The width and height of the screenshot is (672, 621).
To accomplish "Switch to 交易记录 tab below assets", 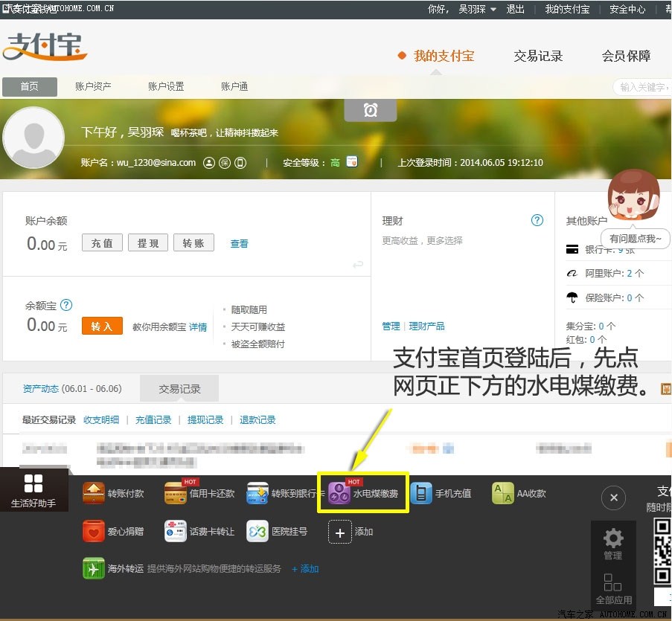I will pyautogui.click(x=179, y=389).
